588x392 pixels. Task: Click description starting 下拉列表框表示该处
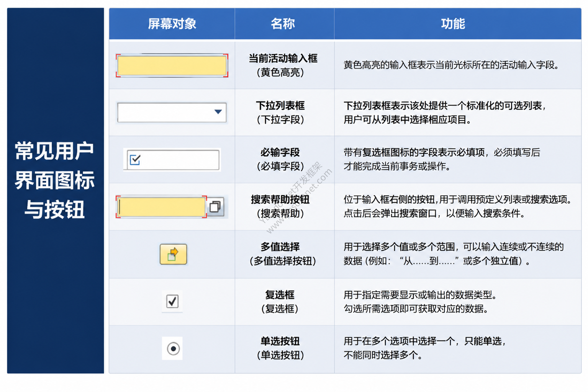point(444,113)
